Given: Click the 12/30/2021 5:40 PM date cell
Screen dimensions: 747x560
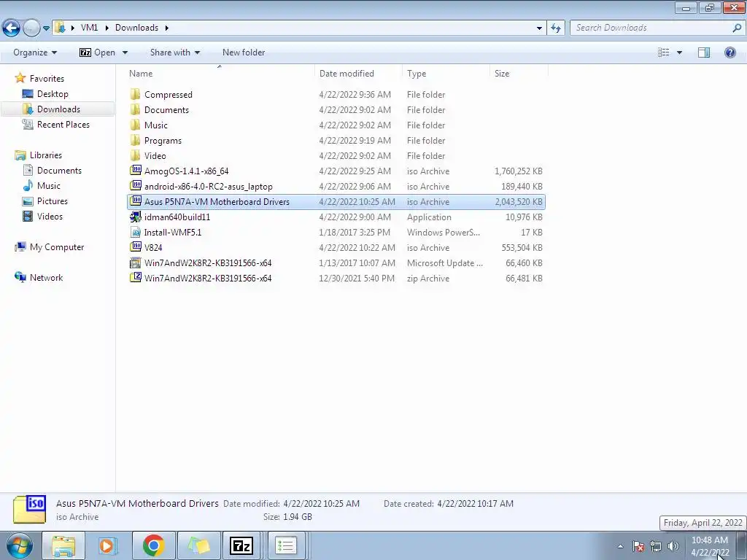Looking at the screenshot, I should click(x=356, y=278).
